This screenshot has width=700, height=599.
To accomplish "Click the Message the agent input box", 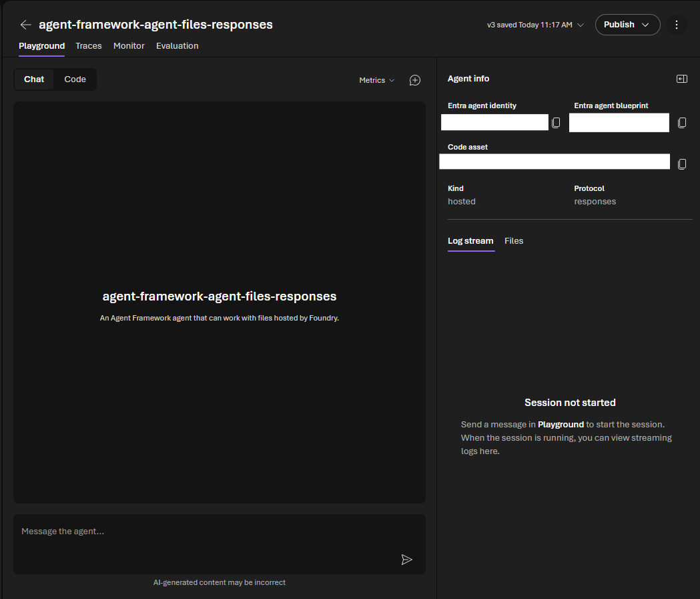I will pos(219,544).
